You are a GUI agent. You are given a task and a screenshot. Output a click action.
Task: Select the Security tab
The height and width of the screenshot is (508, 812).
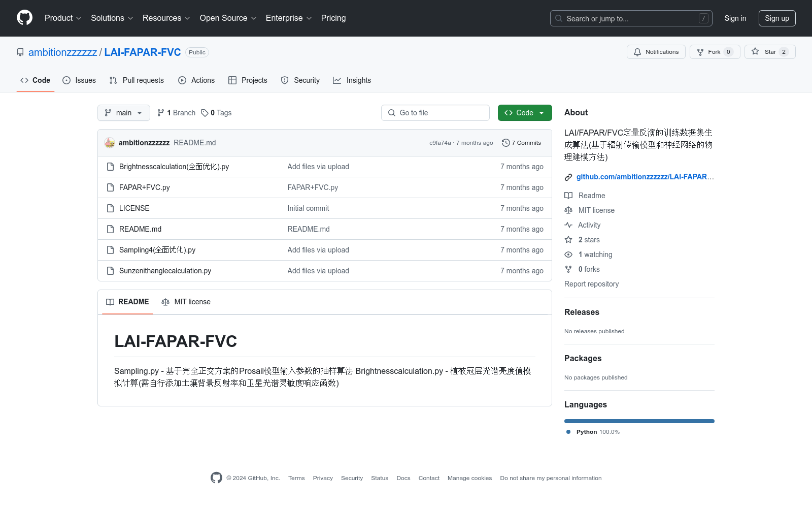click(x=300, y=80)
